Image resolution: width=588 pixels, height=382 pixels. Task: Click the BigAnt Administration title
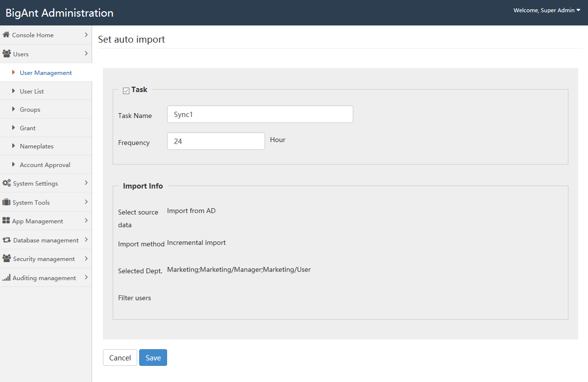pyautogui.click(x=60, y=13)
